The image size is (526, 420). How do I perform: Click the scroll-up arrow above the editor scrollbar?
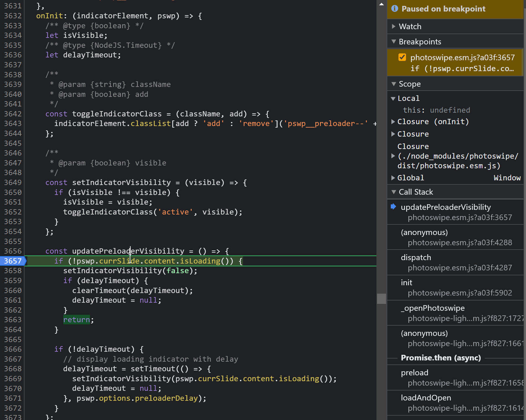pos(381,4)
